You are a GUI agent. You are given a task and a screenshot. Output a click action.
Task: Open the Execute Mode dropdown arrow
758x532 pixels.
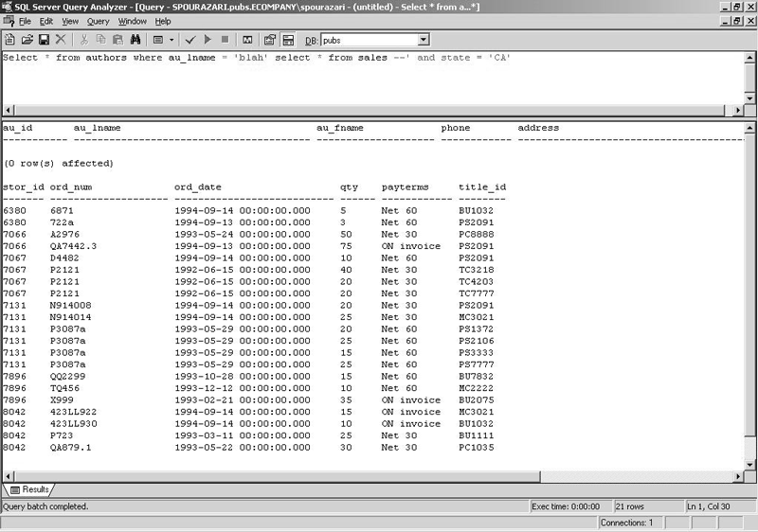pyautogui.click(x=171, y=40)
